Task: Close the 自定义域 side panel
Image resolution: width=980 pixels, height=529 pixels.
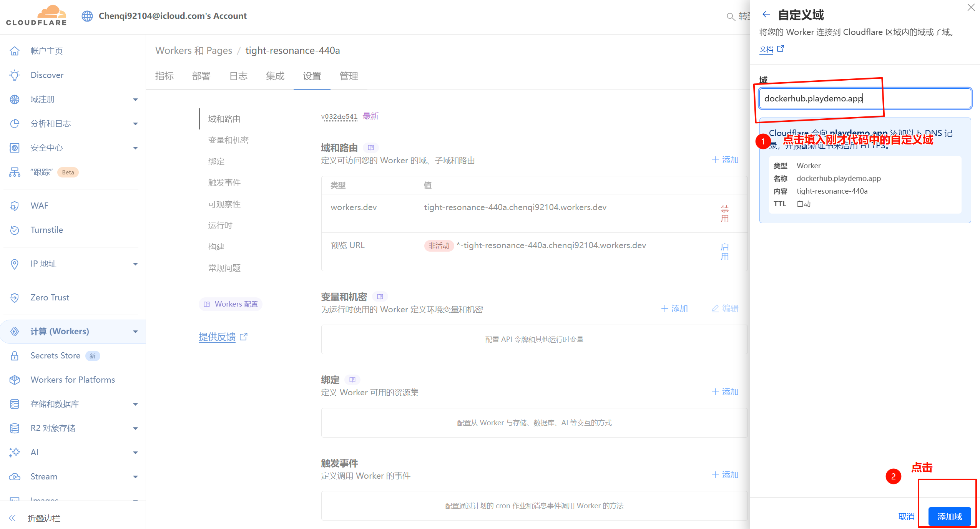Action: 971,7
